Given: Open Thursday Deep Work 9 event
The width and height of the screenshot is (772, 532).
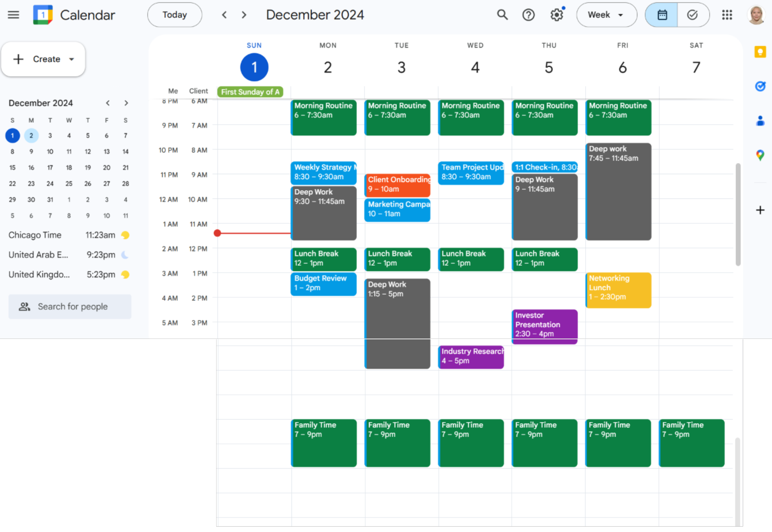Looking at the screenshot, I should point(545,207).
